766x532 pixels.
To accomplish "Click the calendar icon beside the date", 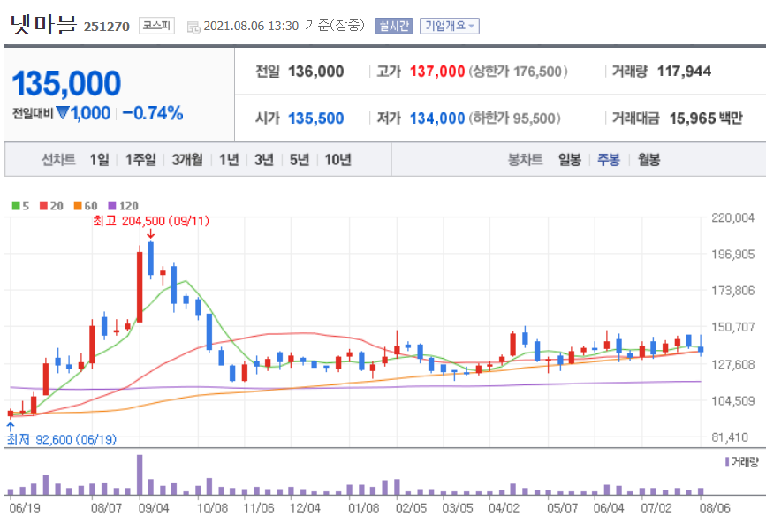I will pyautogui.click(x=193, y=27).
